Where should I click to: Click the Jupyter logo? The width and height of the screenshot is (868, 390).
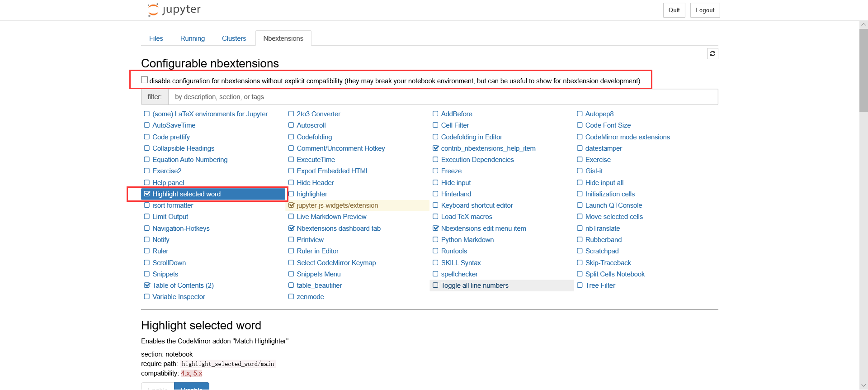[x=174, y=10]
